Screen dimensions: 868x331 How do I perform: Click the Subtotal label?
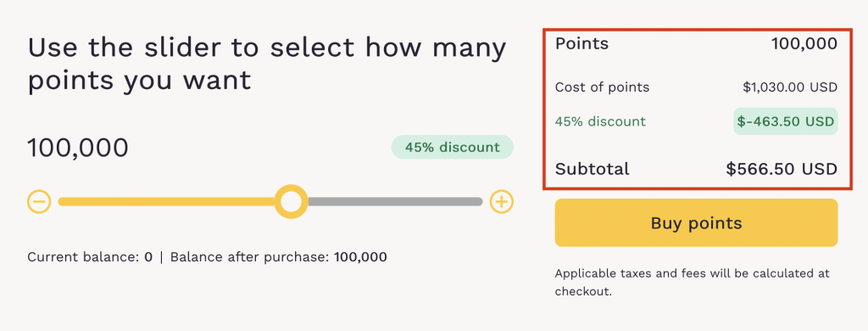pos(593,169)
